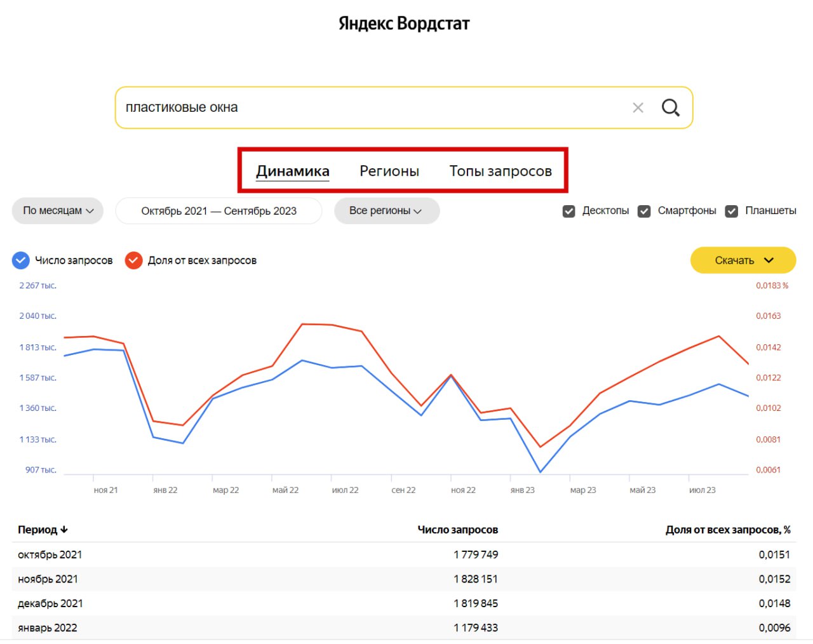The image size is (813, 644).
Task: Click the magnifying glass search icon
Action: pos(671,108)
